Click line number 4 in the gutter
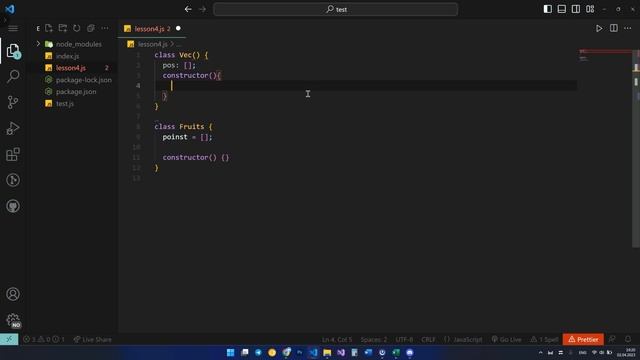This screenshot has height=360, width=640. coord(138,85)
